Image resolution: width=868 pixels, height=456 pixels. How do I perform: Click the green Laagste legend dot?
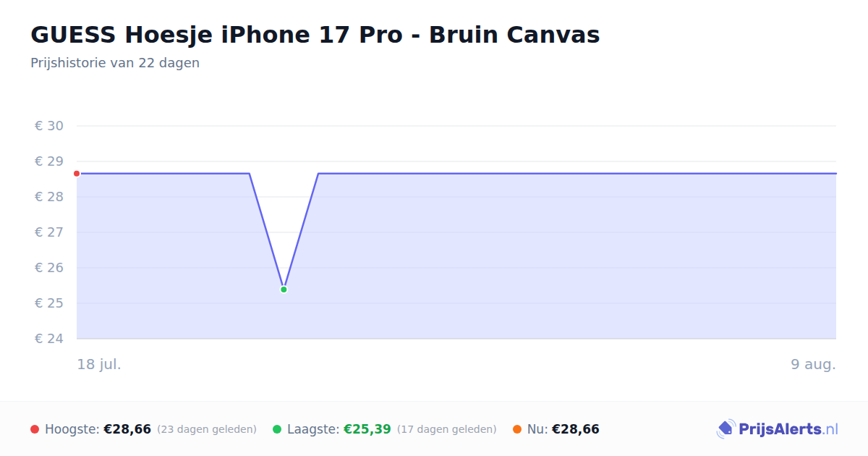tap(277, 429)
